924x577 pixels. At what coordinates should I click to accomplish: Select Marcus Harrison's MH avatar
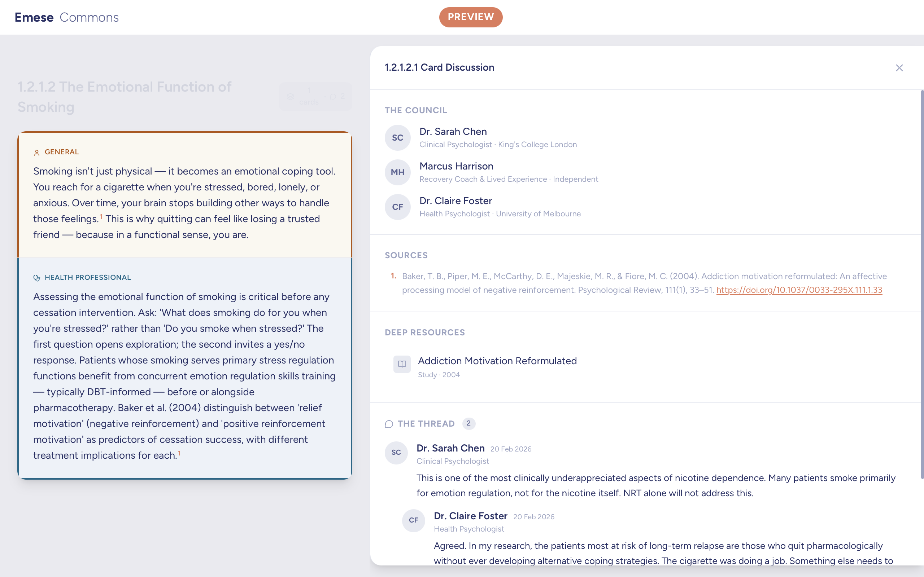point(397,172)
